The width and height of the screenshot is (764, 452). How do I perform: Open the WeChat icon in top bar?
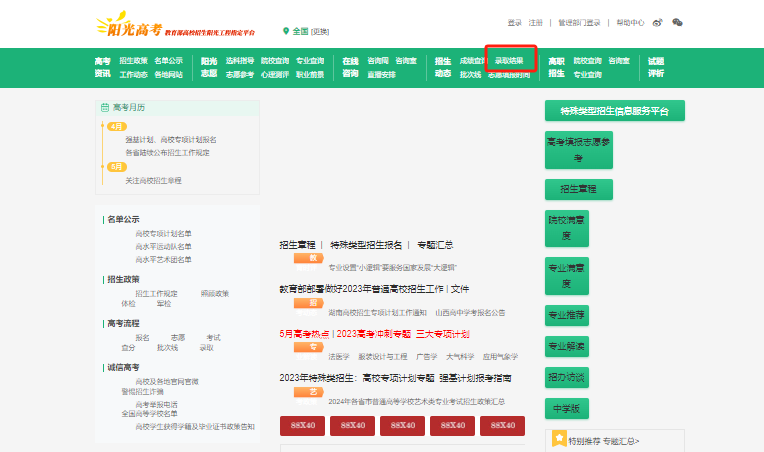coord(677,22)
